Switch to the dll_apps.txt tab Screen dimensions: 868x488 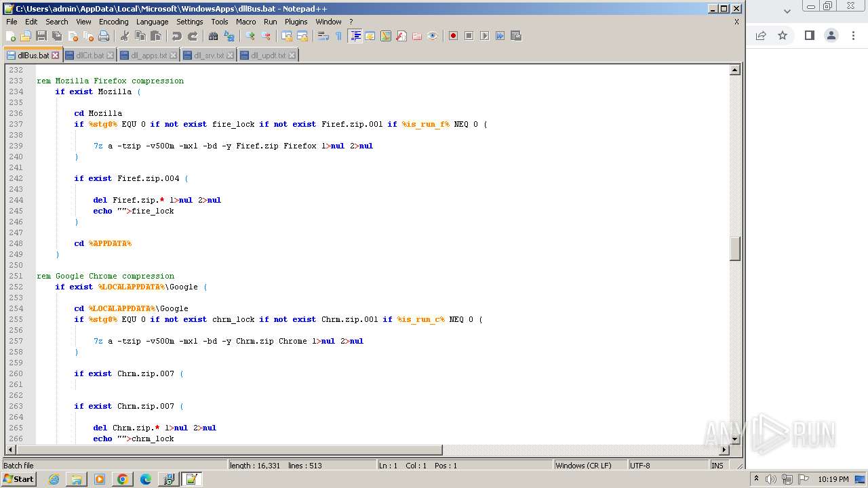(x=149, y=55)
